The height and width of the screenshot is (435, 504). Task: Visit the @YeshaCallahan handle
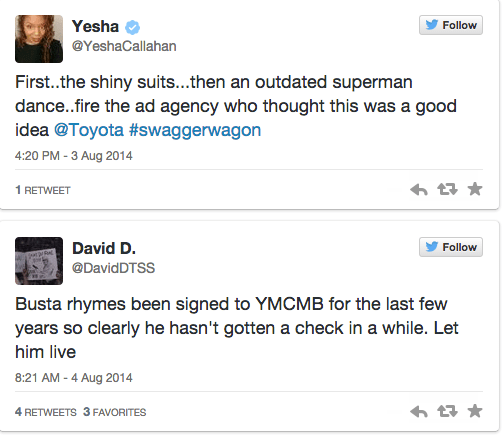click(124, 46)
